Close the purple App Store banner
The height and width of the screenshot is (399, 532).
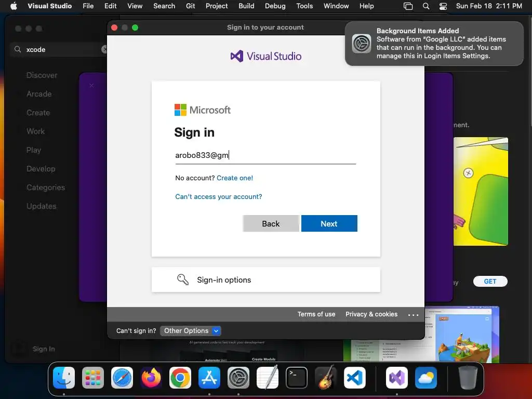(x=91, y=86)
